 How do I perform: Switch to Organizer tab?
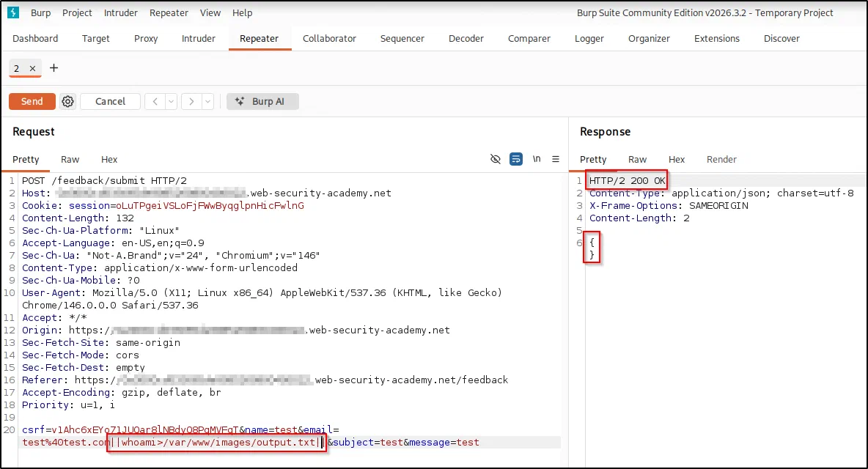(x=649, y=38)
